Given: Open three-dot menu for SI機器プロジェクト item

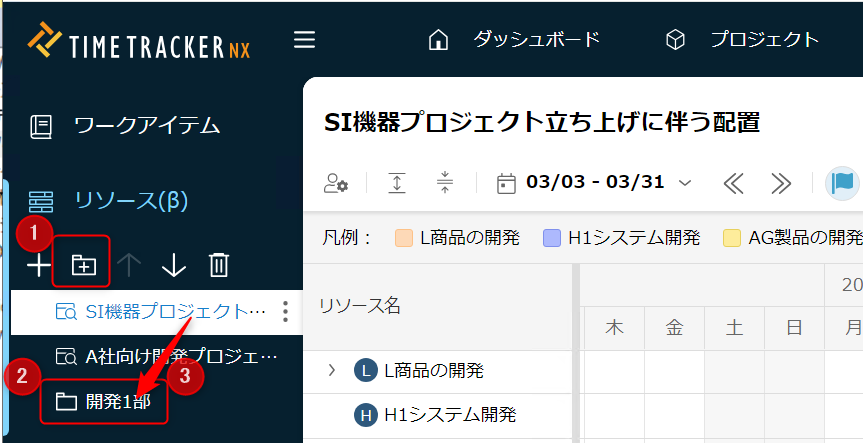Looking at the screenshot, I should tap(286, 312).
